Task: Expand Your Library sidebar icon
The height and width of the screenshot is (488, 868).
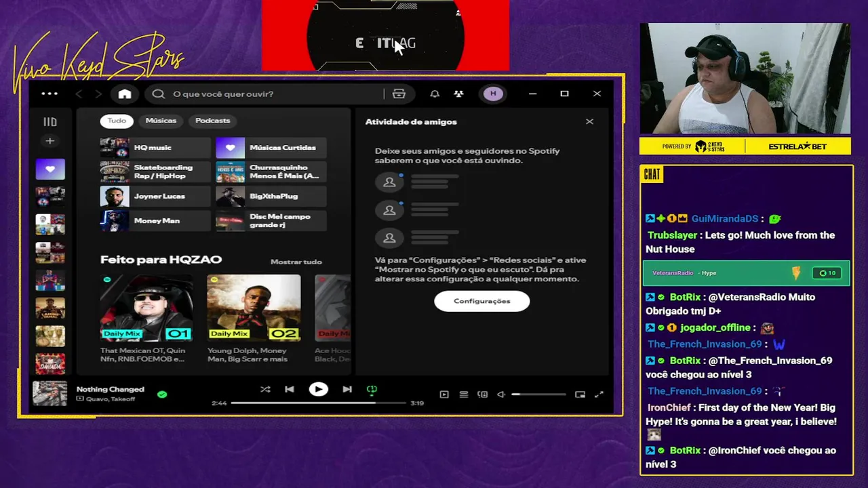Action: 50,122
